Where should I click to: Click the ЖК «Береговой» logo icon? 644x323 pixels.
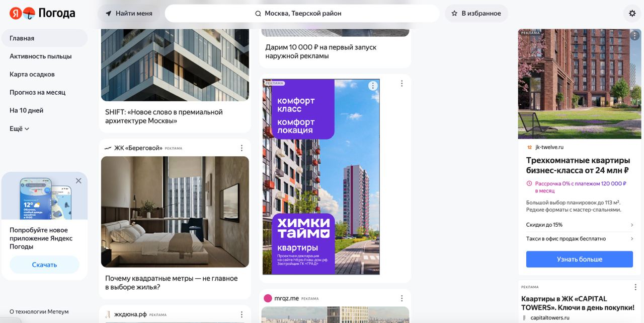click(108, 148)
